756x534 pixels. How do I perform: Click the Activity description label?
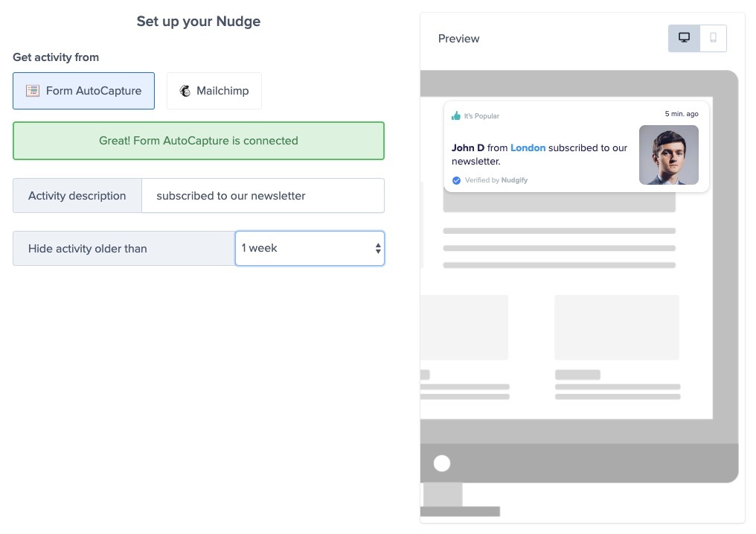tap(77, 196)
